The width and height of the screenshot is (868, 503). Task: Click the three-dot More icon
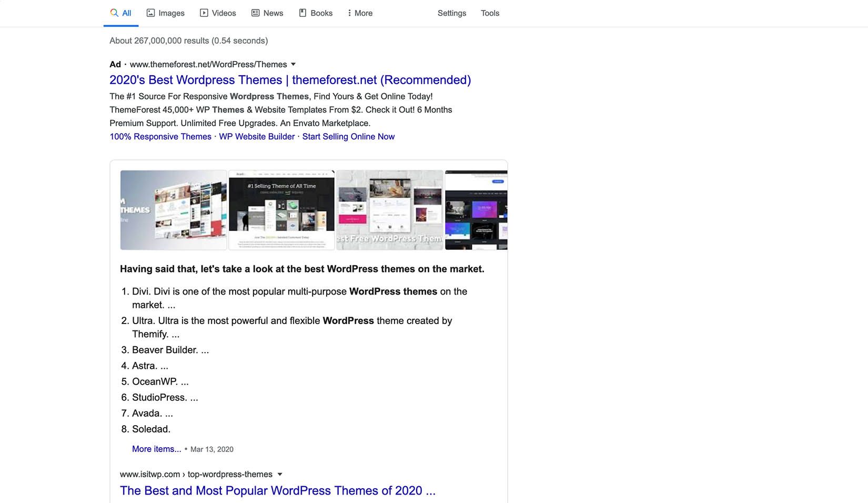point(349,13)
